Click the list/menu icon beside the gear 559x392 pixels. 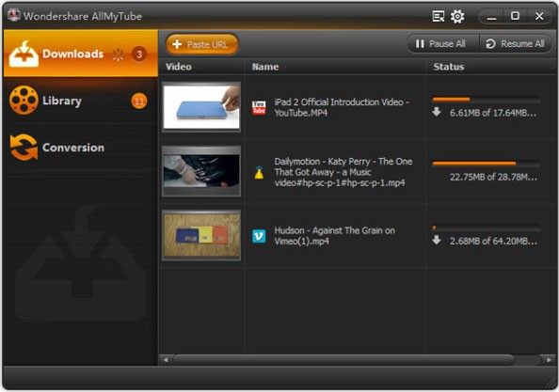[x=439, y=16]
